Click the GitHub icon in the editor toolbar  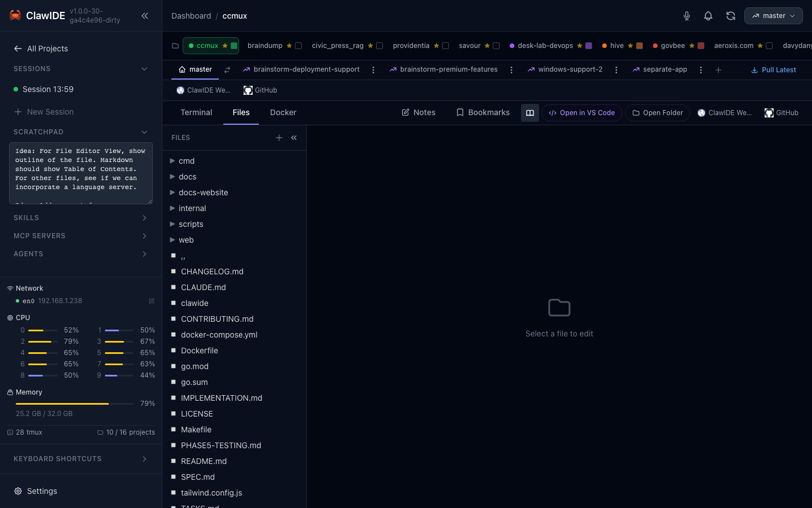tap(769, 113)
